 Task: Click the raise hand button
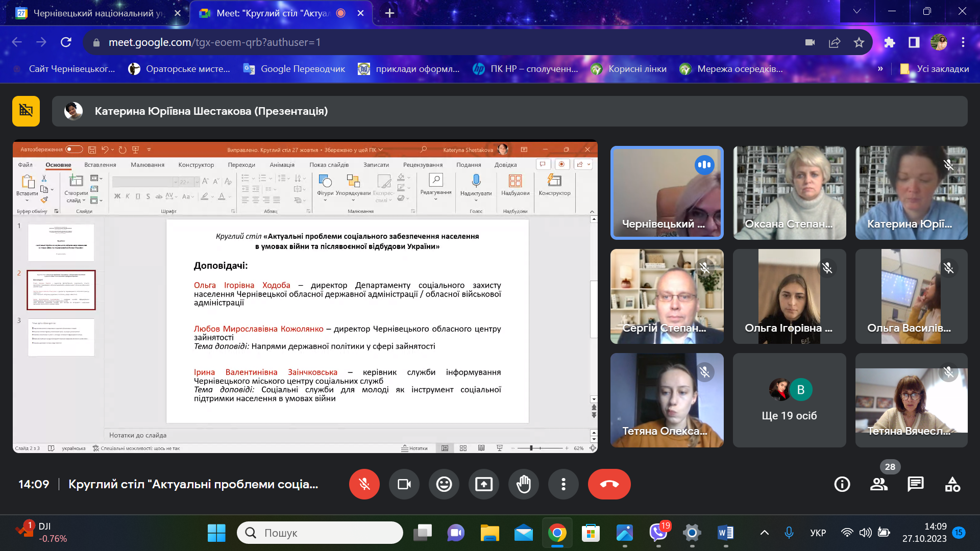(523, 484)
